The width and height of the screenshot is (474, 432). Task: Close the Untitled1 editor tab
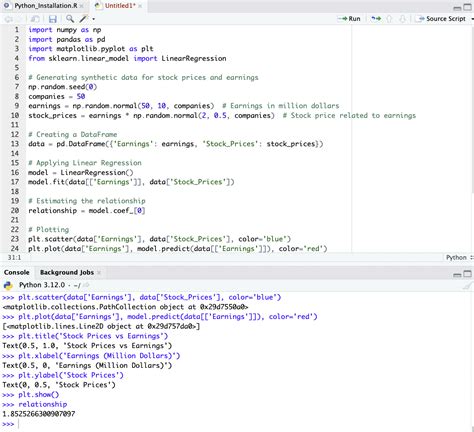click(140, 6)
